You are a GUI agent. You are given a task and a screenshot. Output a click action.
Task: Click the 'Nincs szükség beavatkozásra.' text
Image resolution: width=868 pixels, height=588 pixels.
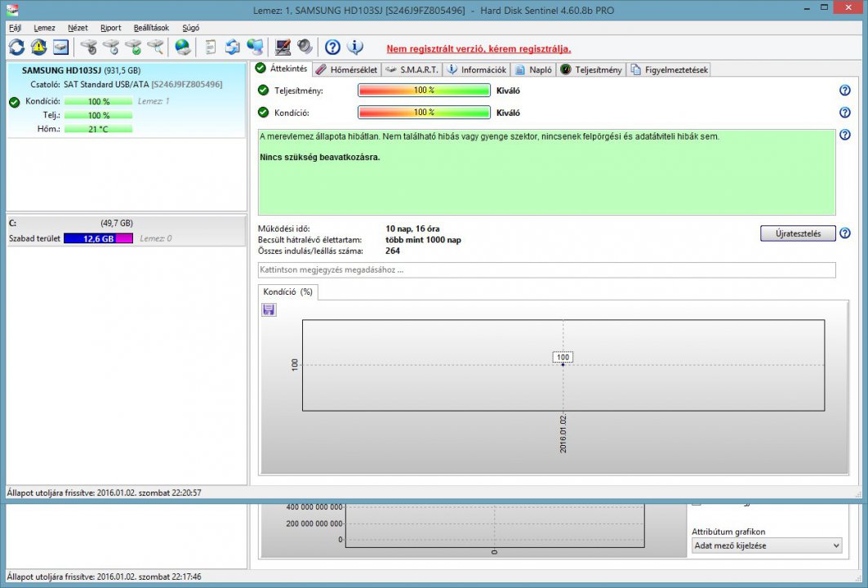[x=320, y=158]
